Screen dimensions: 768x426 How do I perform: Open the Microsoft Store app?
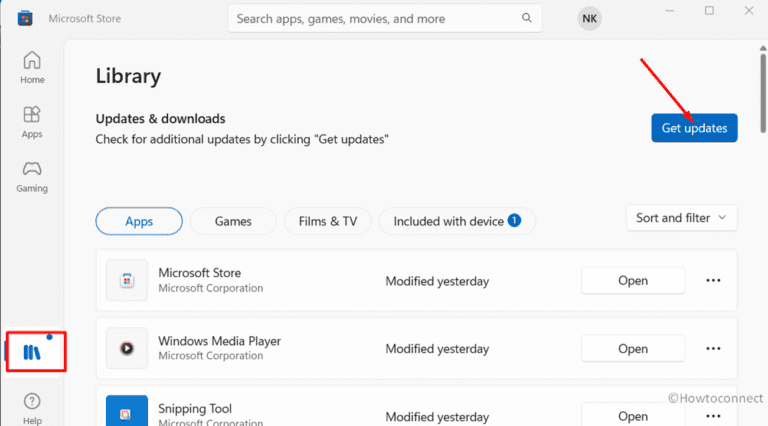click(633, 281)
